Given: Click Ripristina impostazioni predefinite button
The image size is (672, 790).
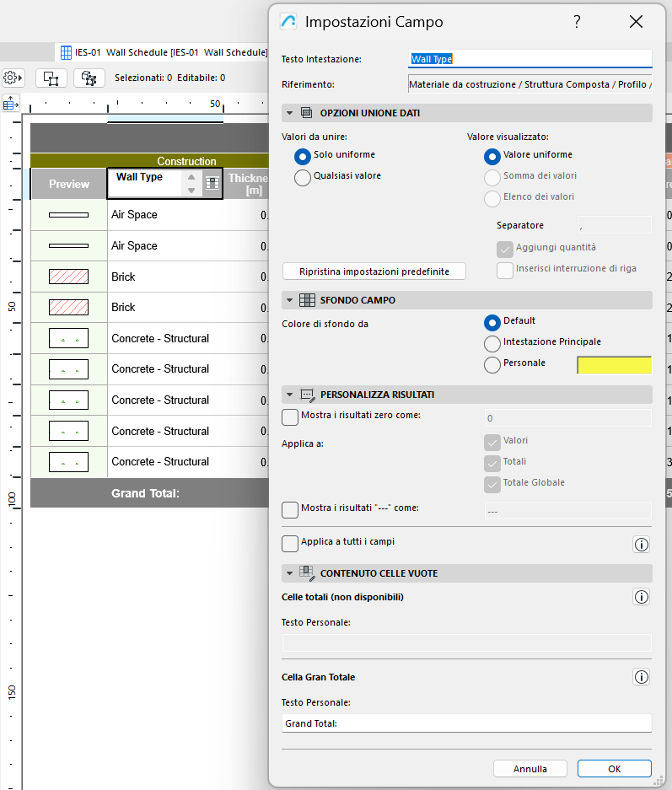Looking at the screenshot, I should click(374, 271).
